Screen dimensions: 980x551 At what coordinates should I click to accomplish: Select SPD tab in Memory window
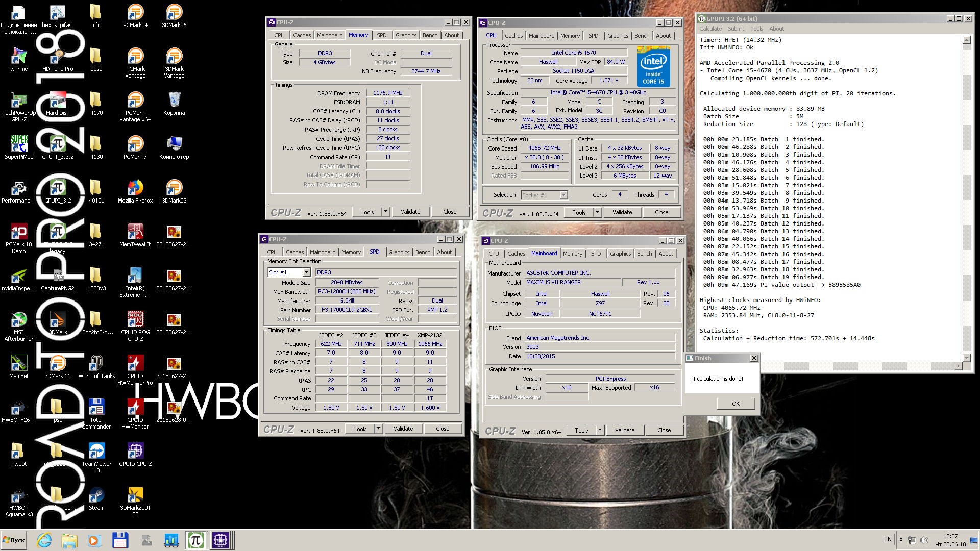pos(382,35)
